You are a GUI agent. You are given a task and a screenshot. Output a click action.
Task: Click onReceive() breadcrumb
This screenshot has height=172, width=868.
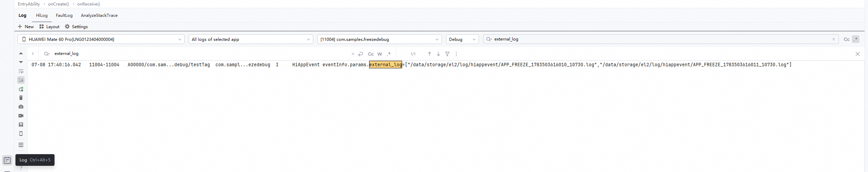pos(89,4)
